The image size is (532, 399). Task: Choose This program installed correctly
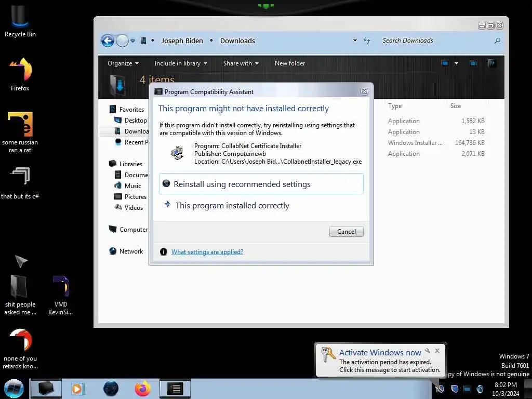point(261,206)
